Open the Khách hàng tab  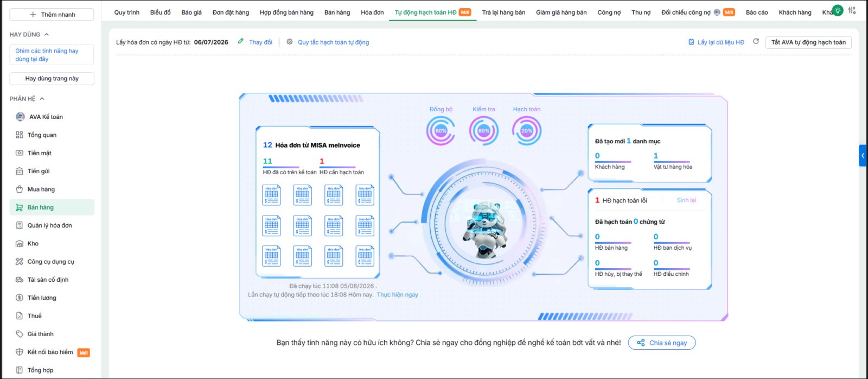point(795,12)
